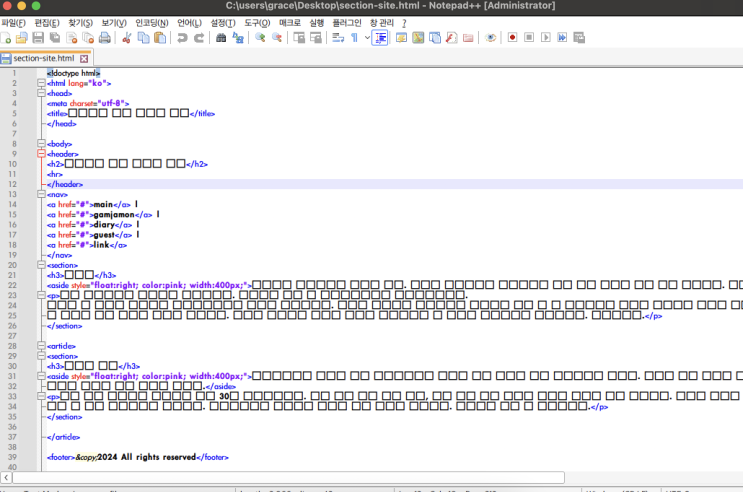Viewport: 743px width, 492px height.
Task: Open a file using folder icon
Action: coord(22,38)
